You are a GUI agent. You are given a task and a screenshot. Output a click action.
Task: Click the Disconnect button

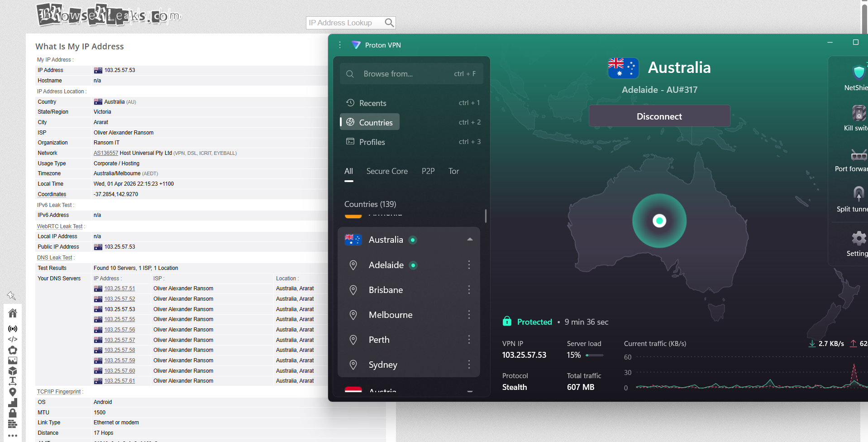658,116
